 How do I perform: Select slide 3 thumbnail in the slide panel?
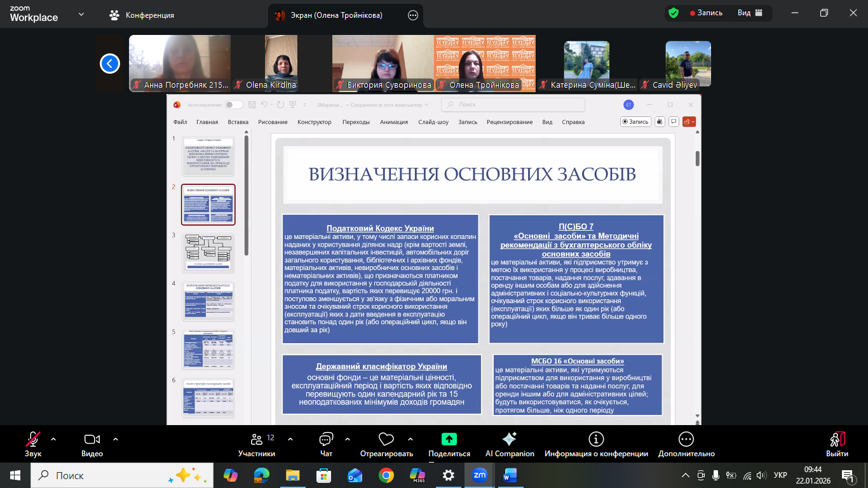pos(208,252)
